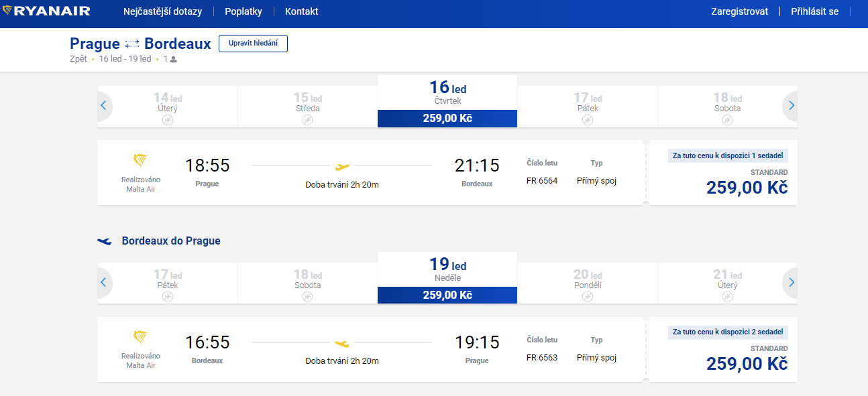Click the round-trip arrows between Prague and Bordeaux
The width and height of the screenshot is (868, 396).
point(132,44)
